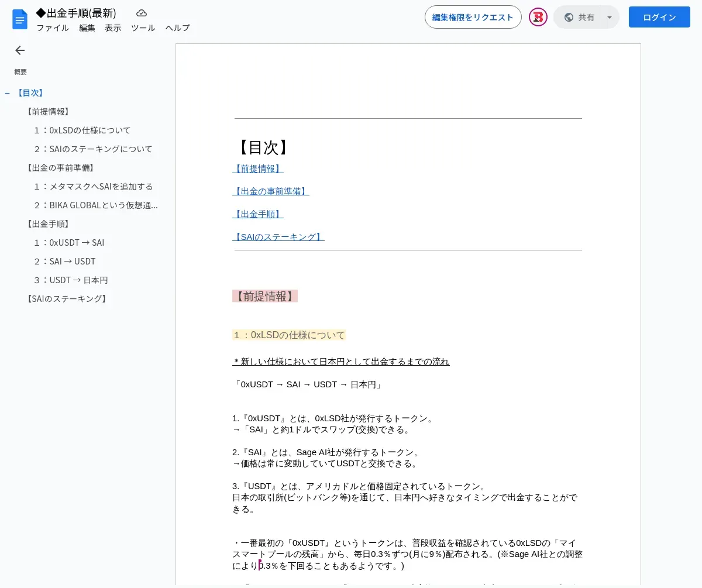Go to outline item 0xLSDの仕様について
Viewport: 702px width, 588px height.
pyautogui.click(x=82, y=130)
